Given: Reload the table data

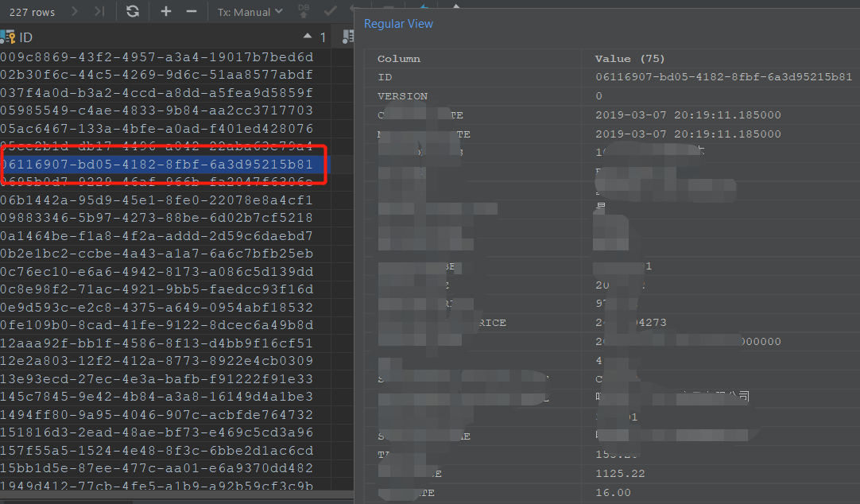Looking at the screenshot, I should coord(132,11).
